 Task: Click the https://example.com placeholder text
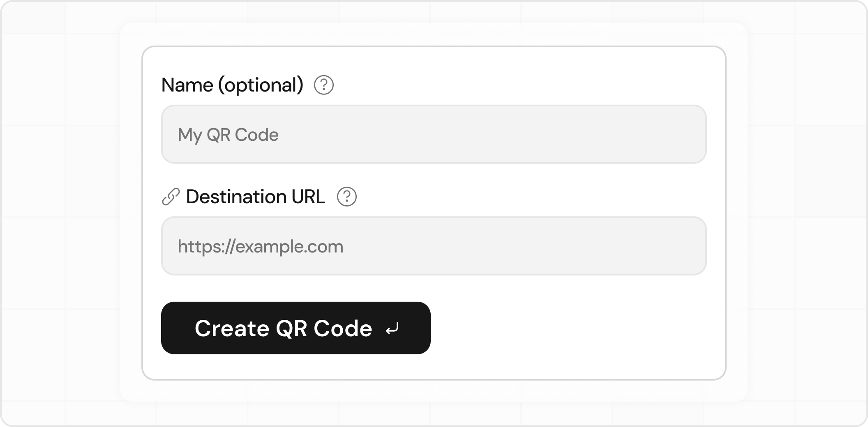(260, 247)
